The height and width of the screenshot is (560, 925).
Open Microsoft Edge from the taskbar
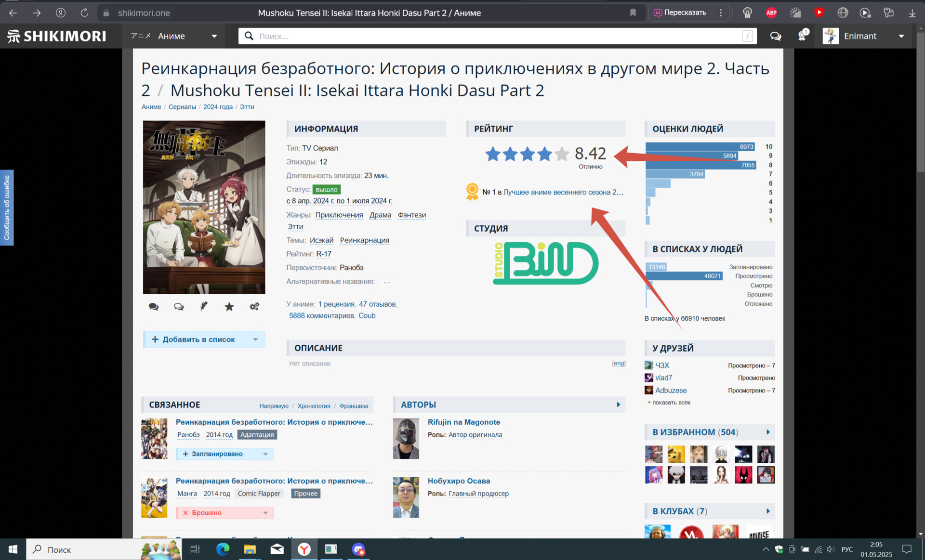click(x=223, y=549)
